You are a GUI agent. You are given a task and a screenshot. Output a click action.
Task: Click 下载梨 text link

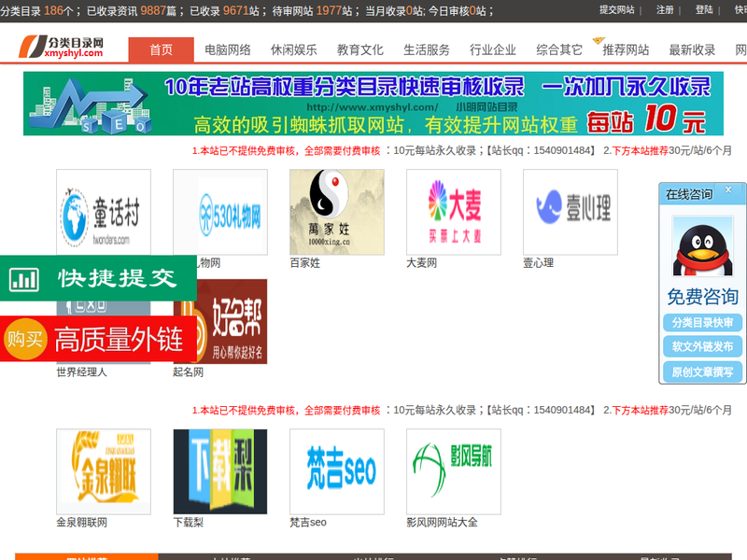[x=189, y=523]
